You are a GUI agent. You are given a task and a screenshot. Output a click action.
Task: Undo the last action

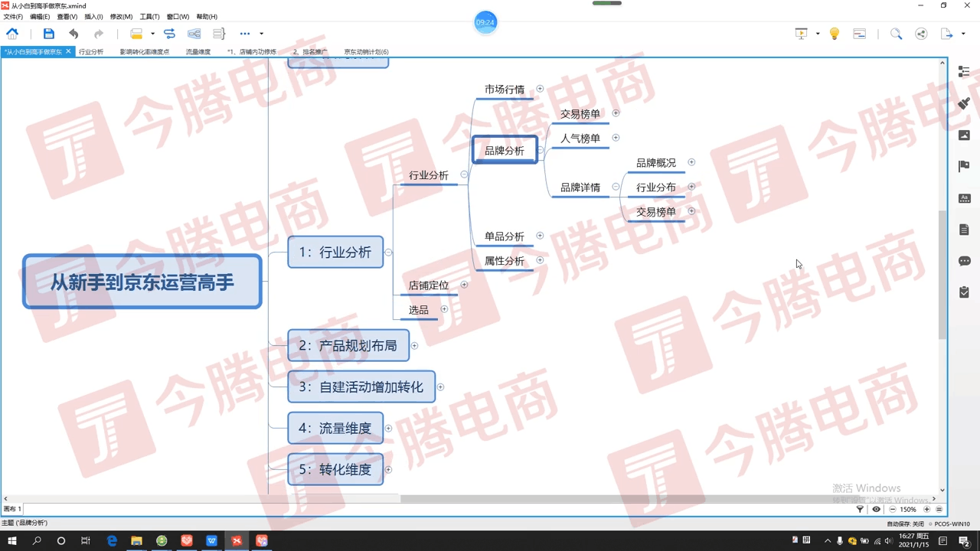pos(73,34)
